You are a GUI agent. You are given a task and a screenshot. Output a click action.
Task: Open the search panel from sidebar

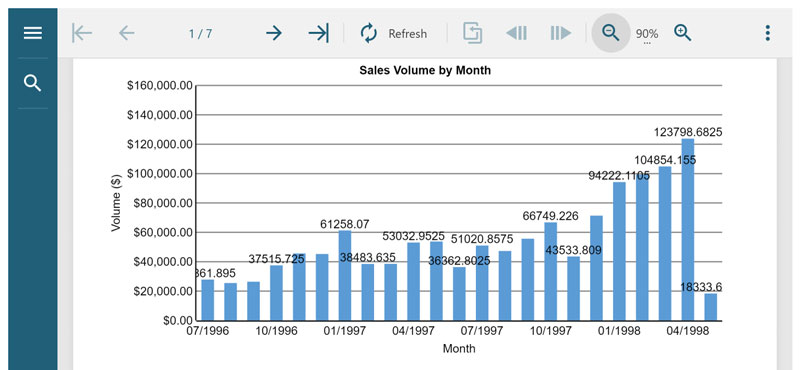(x=33, y=83)
